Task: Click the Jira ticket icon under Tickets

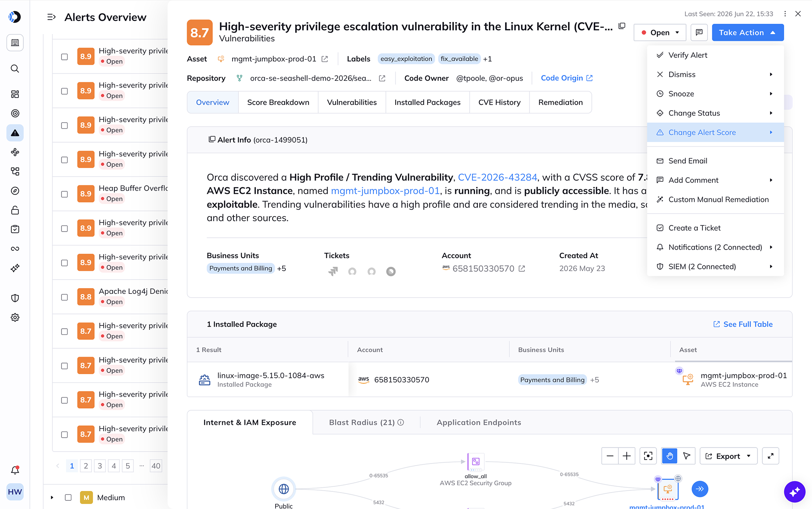Action: coord(333,271)
